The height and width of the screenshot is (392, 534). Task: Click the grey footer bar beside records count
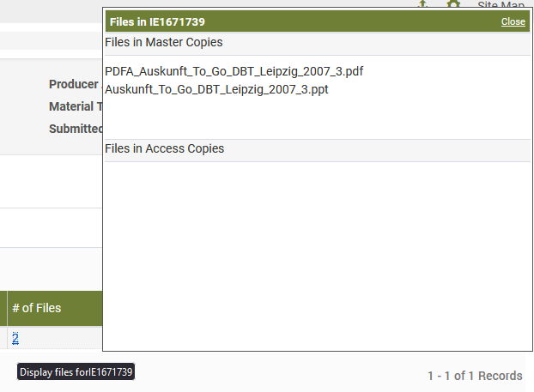(283, 376)
